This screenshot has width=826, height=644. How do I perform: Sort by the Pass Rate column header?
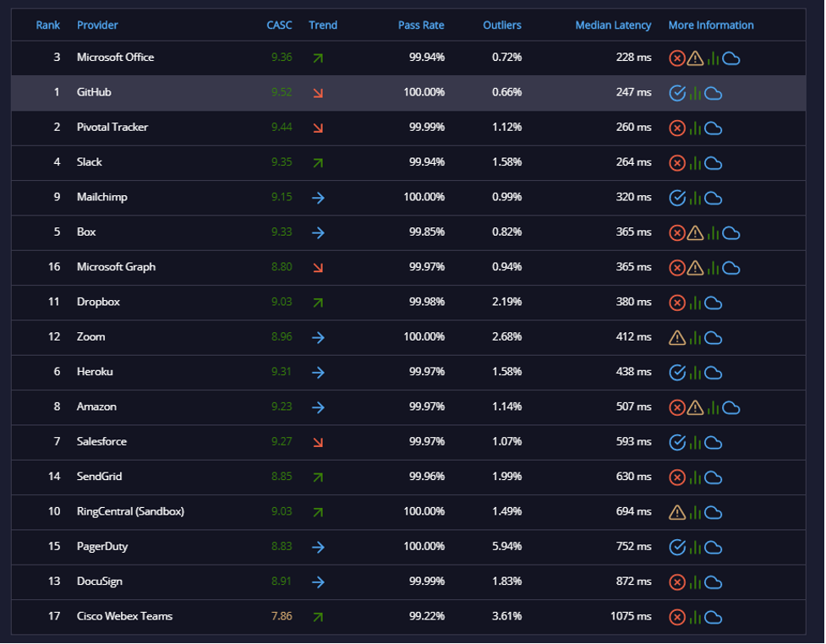421,25
